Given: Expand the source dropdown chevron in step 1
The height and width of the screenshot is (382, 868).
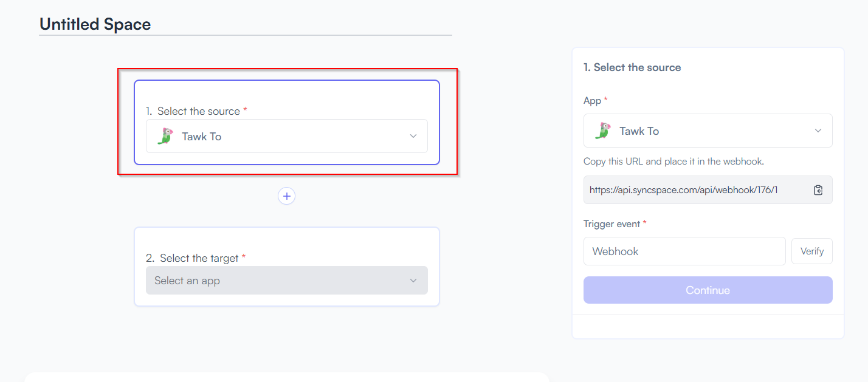Looking at the screenshot, I should coord(413,136).
